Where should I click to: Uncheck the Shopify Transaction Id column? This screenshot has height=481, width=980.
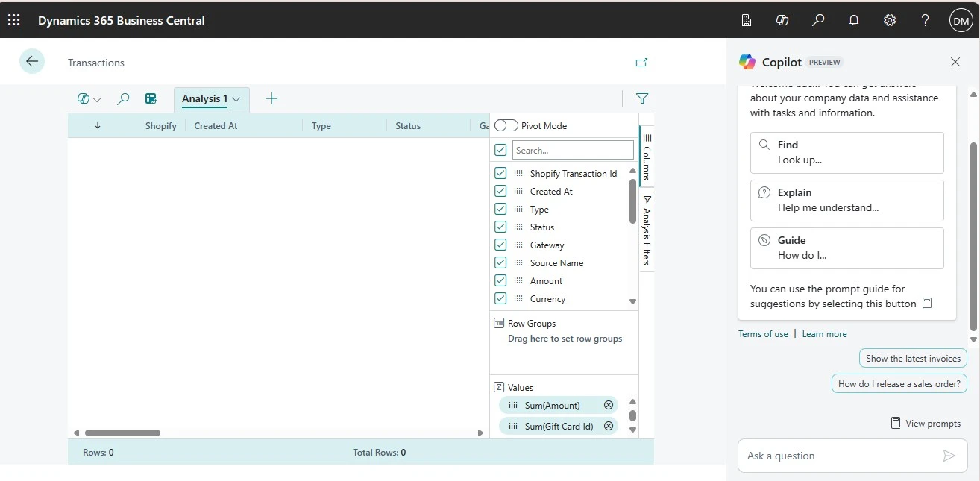500,173
